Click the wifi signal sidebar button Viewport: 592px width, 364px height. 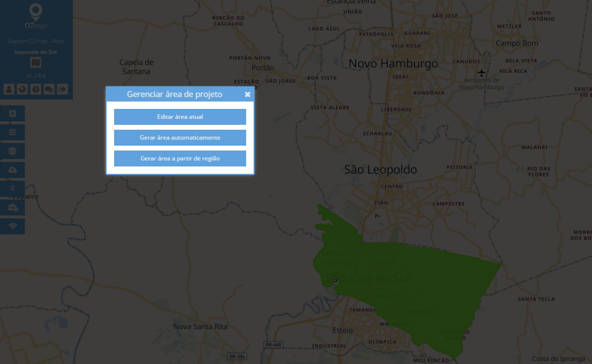(13, 226)
